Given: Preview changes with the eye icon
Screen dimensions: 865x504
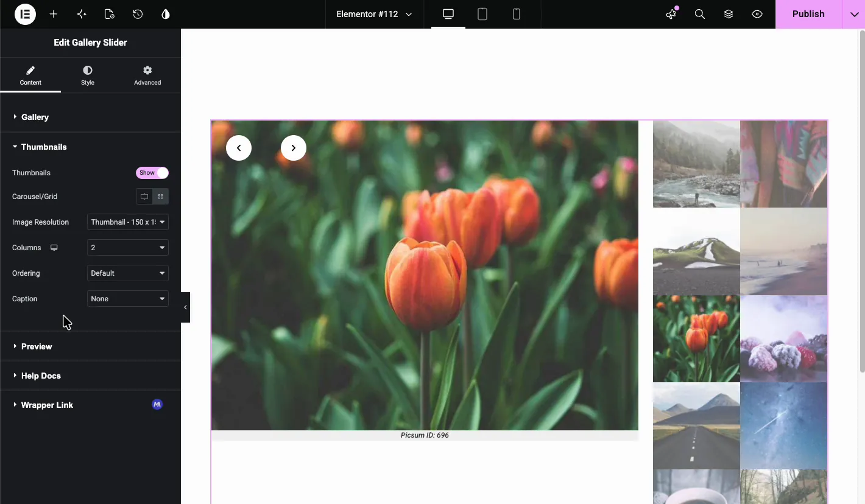Looking at the screenshot, I should click(757, 14).
